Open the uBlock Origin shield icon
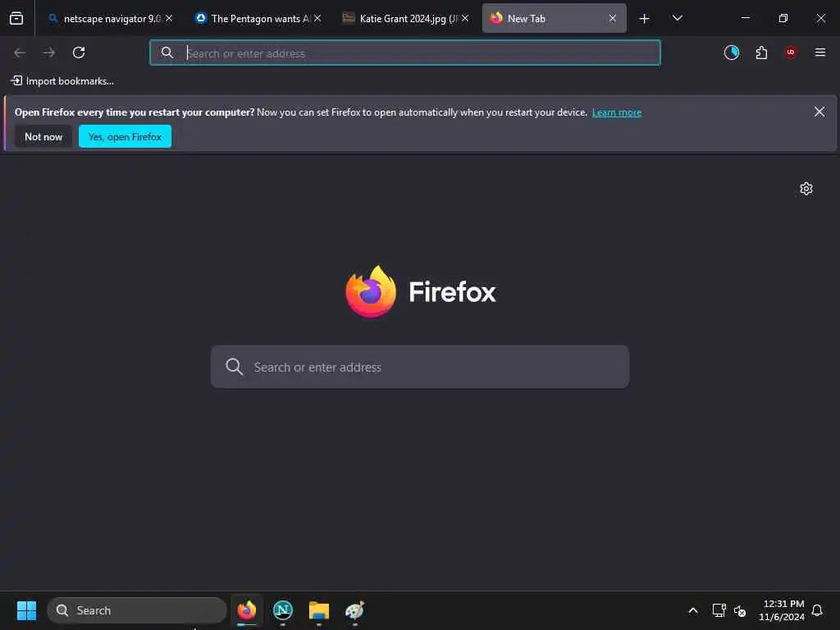 791,52
